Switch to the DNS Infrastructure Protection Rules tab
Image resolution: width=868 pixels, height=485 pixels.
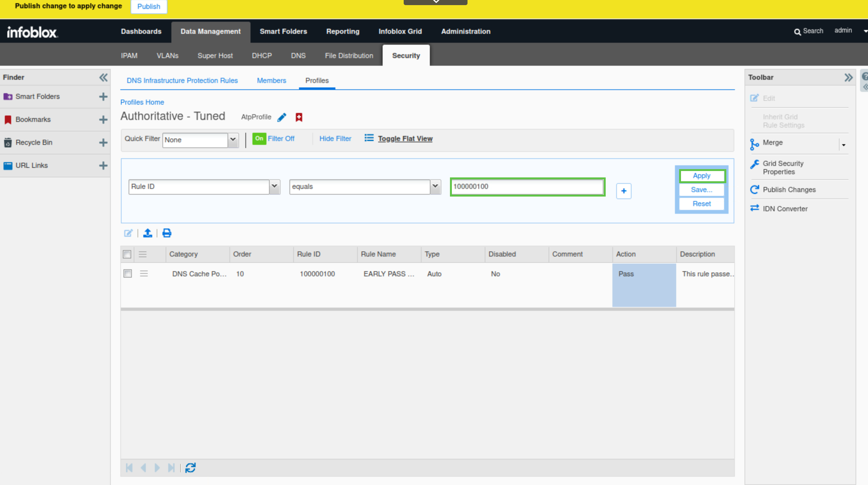pyautogui.click(x=182, y=80)
